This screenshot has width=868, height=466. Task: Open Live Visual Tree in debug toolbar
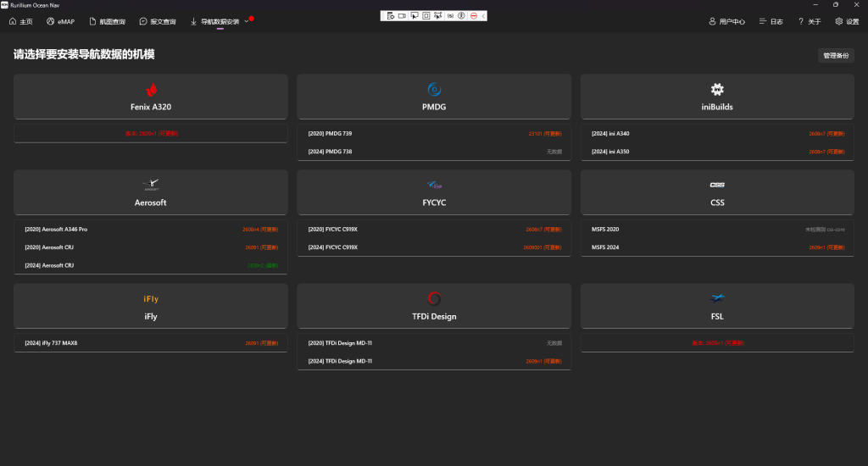pos(390,16)
